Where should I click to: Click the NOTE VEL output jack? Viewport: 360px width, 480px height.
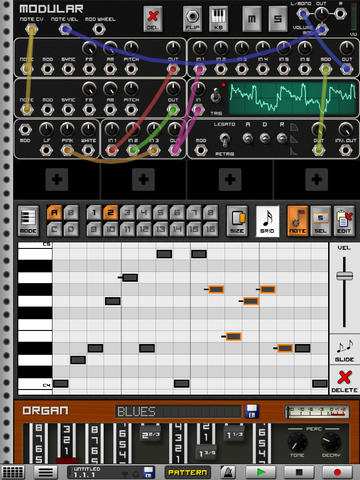tap(65, 29)
